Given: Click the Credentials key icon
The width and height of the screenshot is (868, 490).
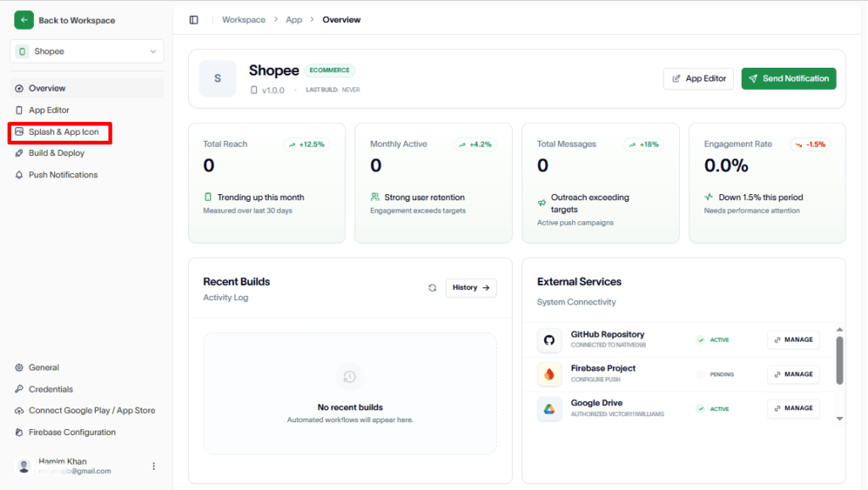Looking at the screenshot, I should pos(19,389).
